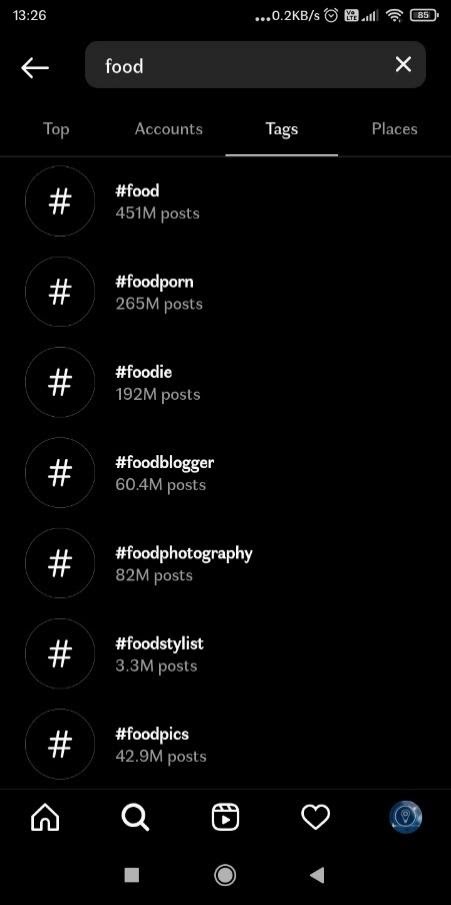Switch to the Accounts tab
This screenshot has width=451, height=905.
(x=169, y=129)
